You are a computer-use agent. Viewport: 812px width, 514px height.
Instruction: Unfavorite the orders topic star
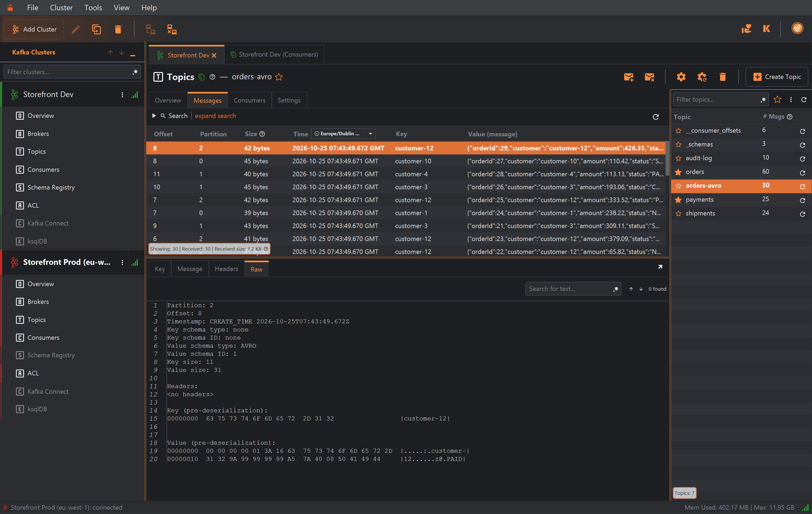pyautogui.click(x=679, y=172)
